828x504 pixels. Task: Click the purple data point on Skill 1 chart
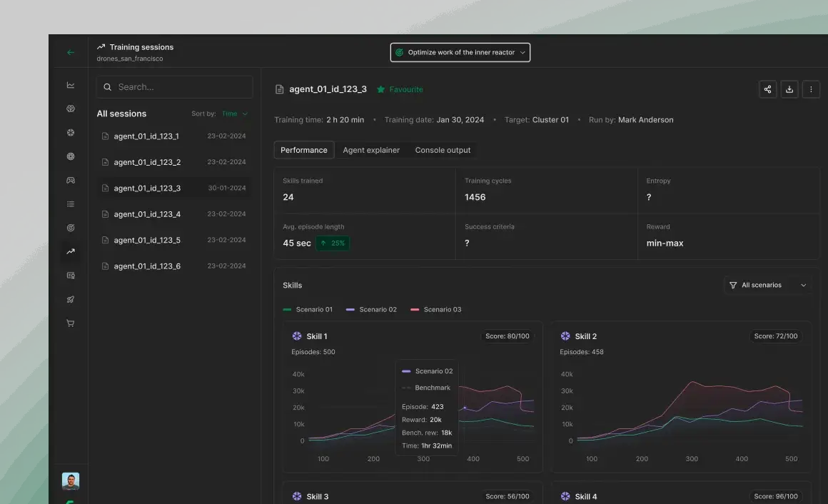point(465,408)
